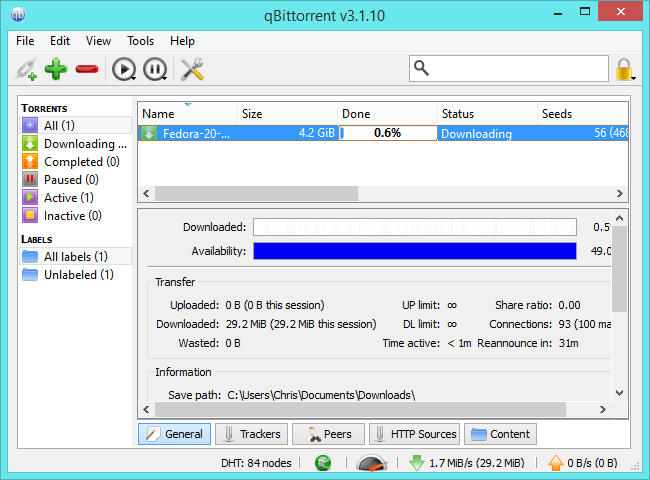
Task: Click the red minus delete torrent icon
Action: point(88,69)
